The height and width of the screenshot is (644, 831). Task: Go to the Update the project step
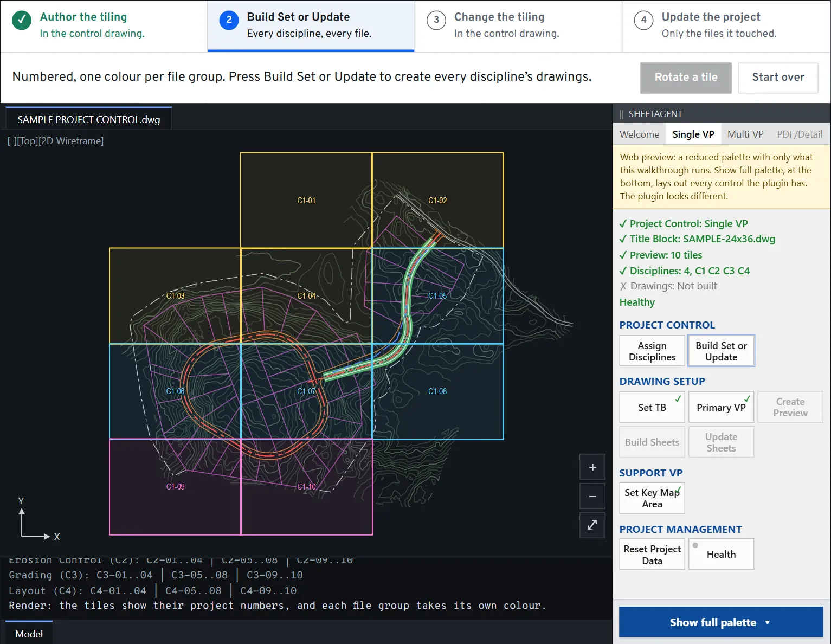click(726, 26)
